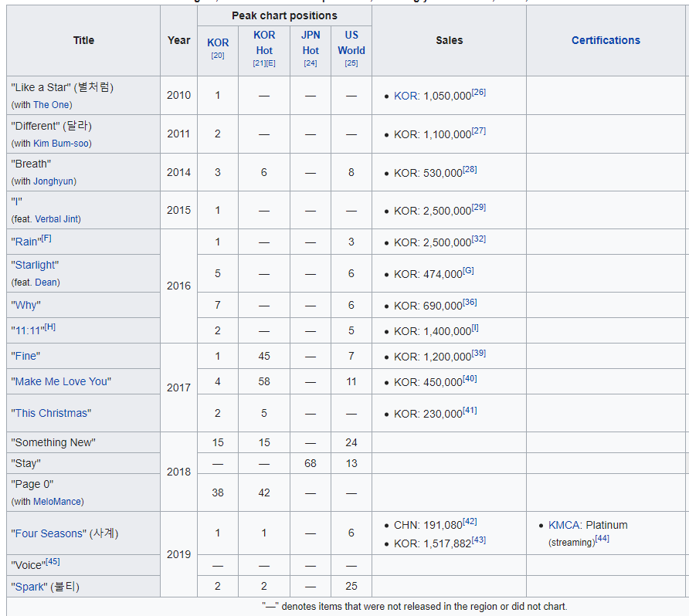Open the "Rain" song link
The image size is (689, 616).
point(25,242)
